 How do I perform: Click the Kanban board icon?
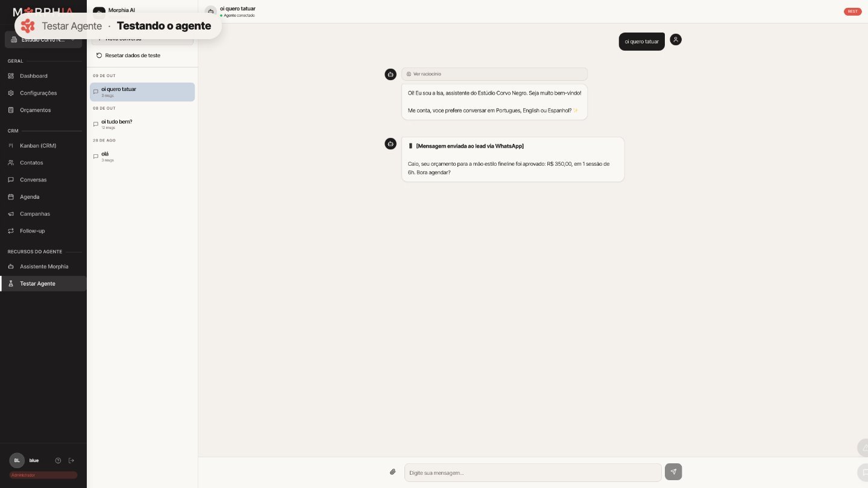pos(11,146)
